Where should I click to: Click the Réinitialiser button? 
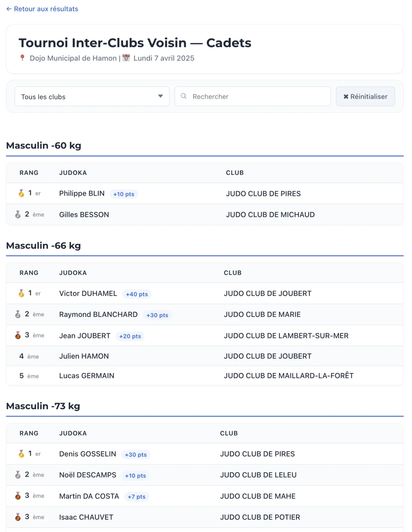pos(365,96)
